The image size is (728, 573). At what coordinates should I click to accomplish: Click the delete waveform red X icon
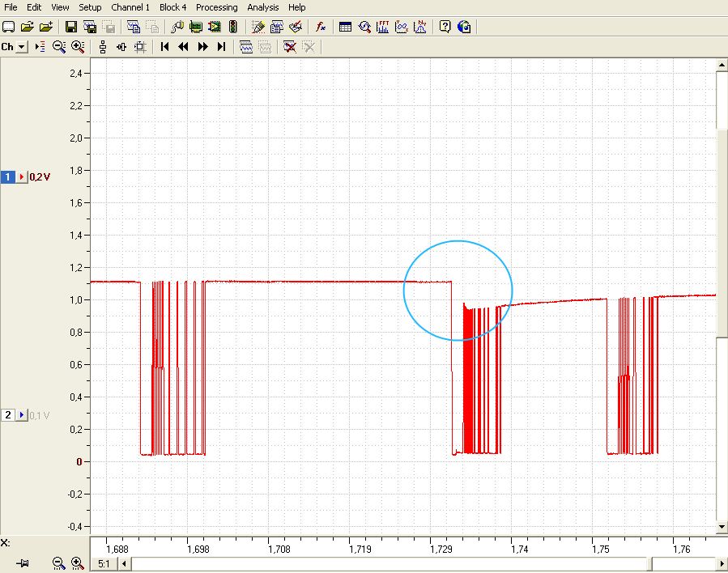click(290, 46)
